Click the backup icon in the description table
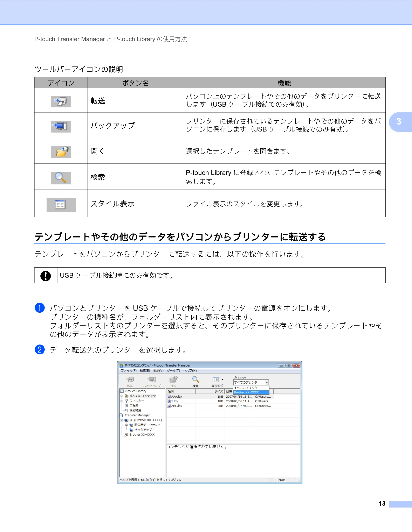 [x=61, y=126]
